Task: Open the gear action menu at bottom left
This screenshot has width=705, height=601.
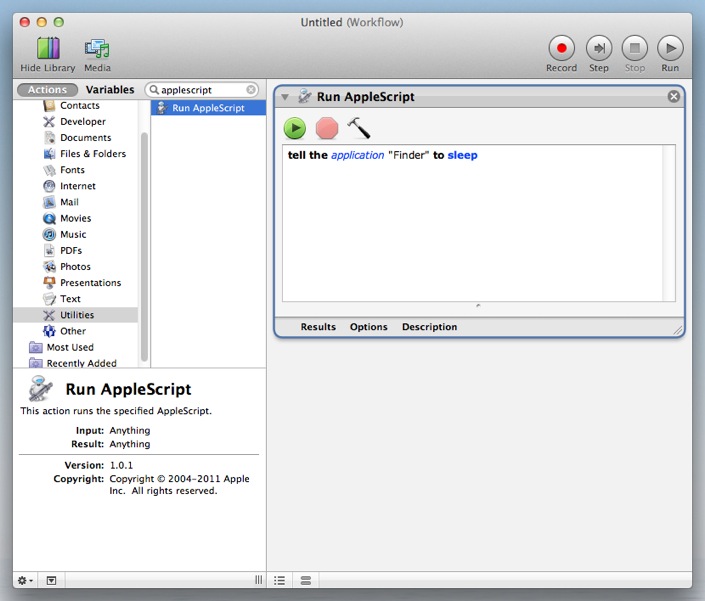Action: [x=25, y=580]
